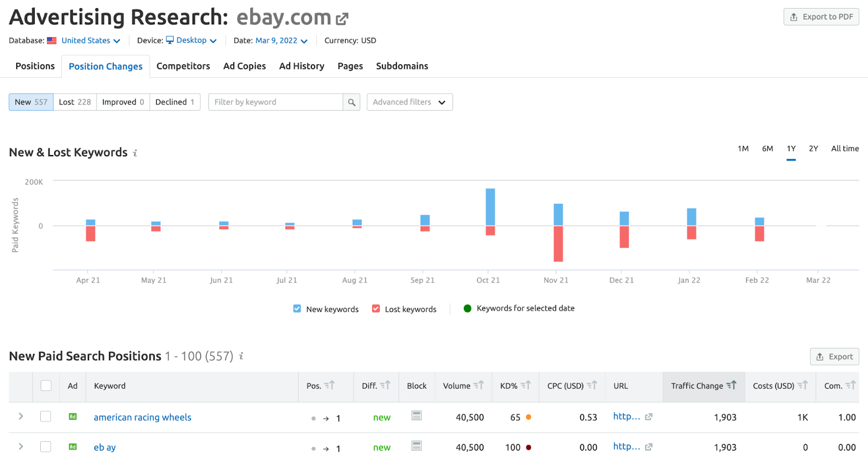868x457 pixels.
Task: Click the green Keywords for selected date dot
Action: point(468,308)
